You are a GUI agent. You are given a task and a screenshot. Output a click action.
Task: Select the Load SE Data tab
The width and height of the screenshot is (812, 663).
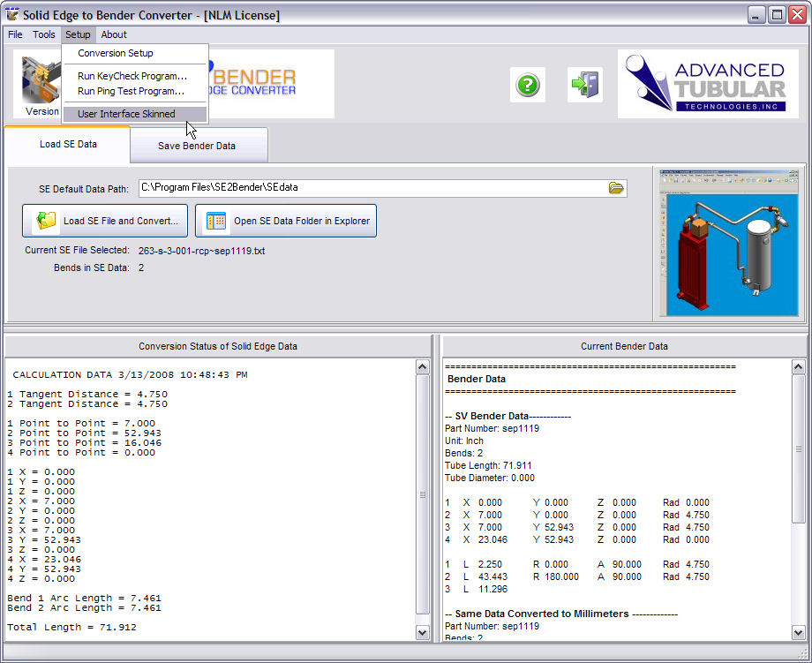68,144
